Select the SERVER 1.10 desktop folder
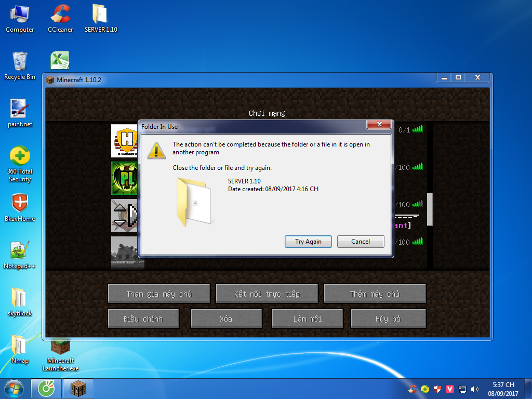532x399 pixels. [x=101, y=19]
